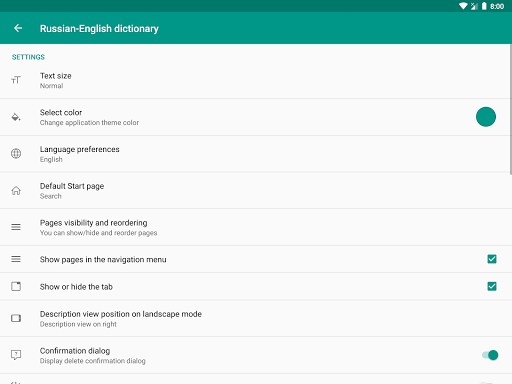512x384 pixels.
Task: Turn off Confirmation dialog switch
Action: point(490,355)
